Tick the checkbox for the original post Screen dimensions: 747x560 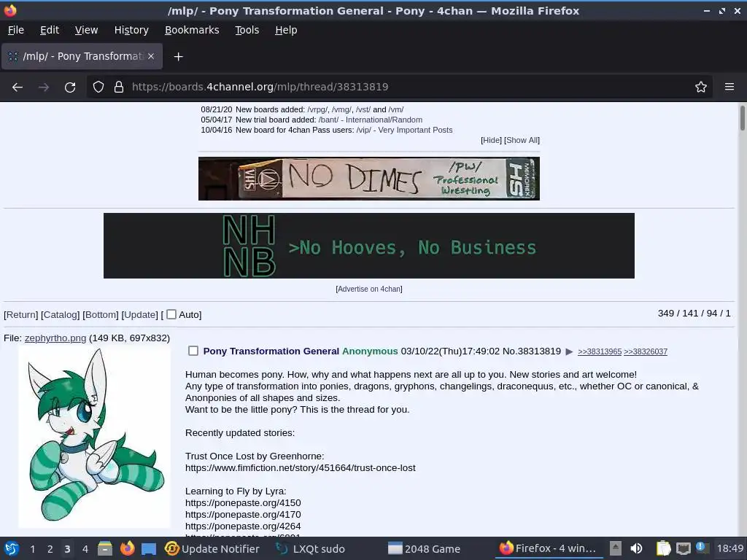coord(193,351)
